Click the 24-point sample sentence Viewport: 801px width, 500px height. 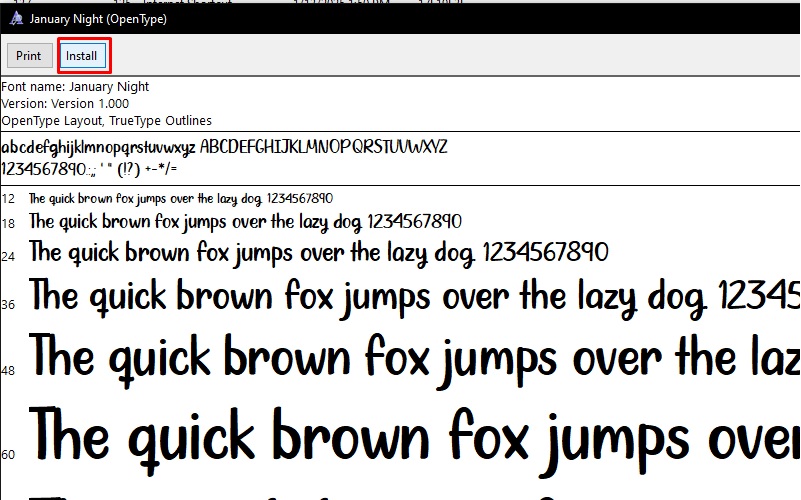tap(319, 253)
